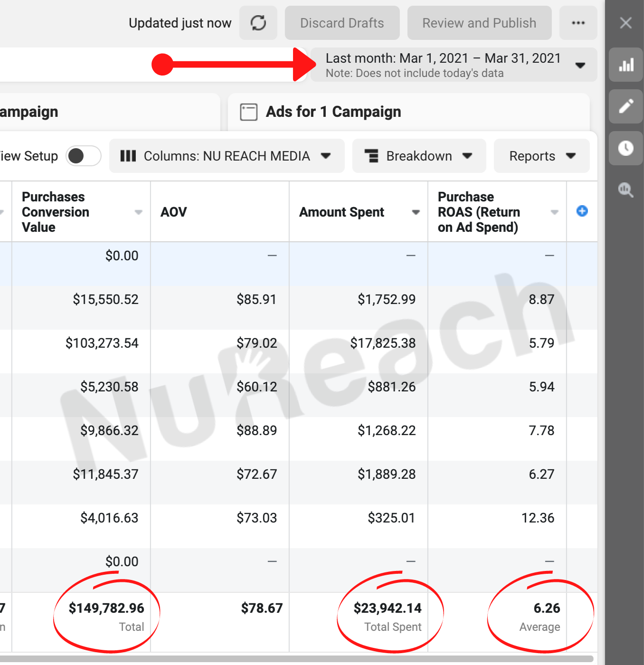Open the clock history side icon
This screenshot has height=665, width=644.
coord(626,148)
